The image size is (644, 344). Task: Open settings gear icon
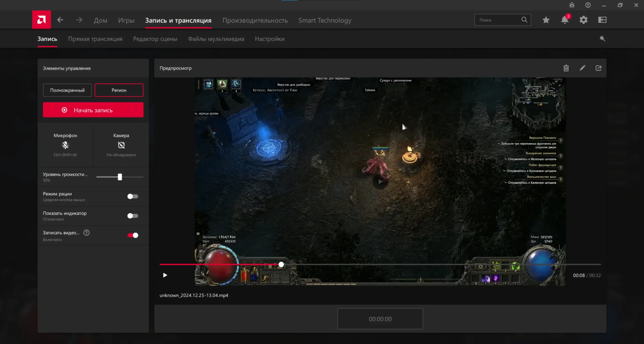pyautogui.click(x=583, y=20)
